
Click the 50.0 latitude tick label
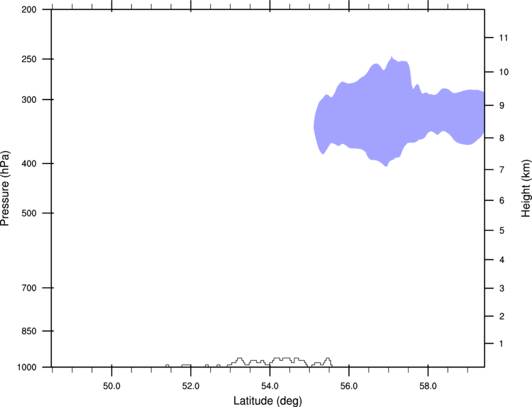click(x=111, y=386)
